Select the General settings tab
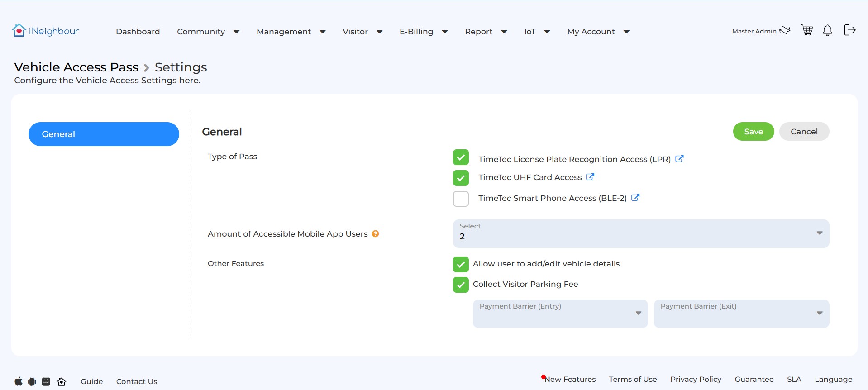868x390 pixels. 104,134
